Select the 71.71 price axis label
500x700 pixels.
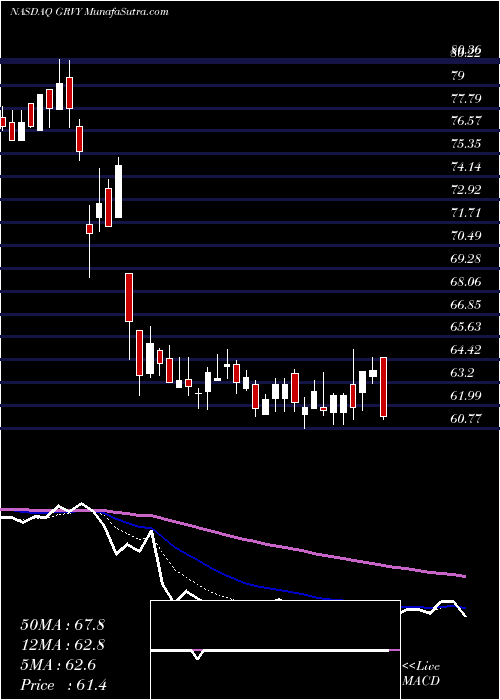(467, 212)
